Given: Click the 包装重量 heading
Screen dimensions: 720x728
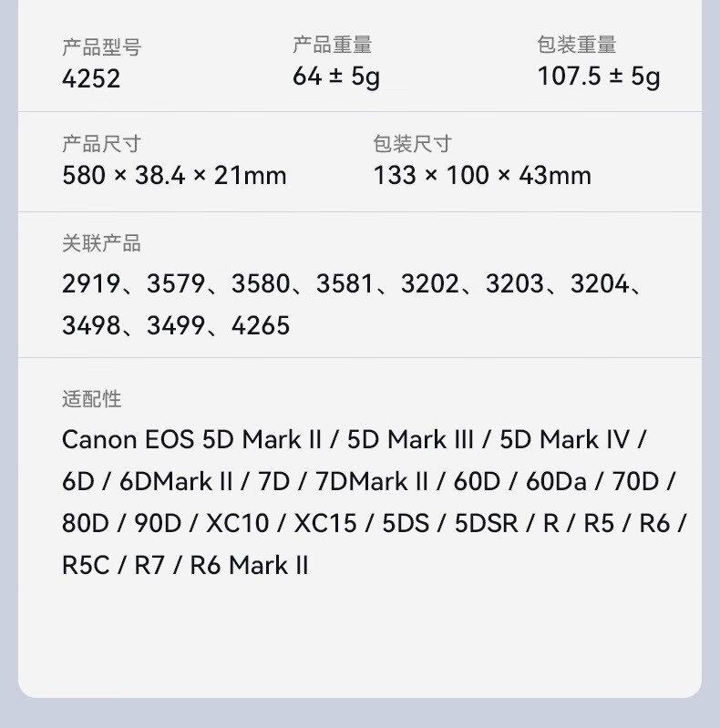Looking at the screenshot, I should pos(577,45).
